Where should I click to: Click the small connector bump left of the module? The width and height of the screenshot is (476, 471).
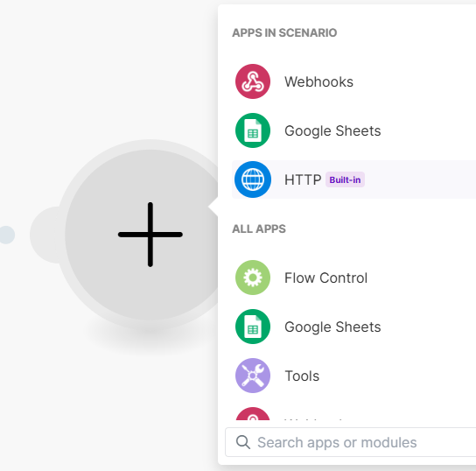(45, 235)
